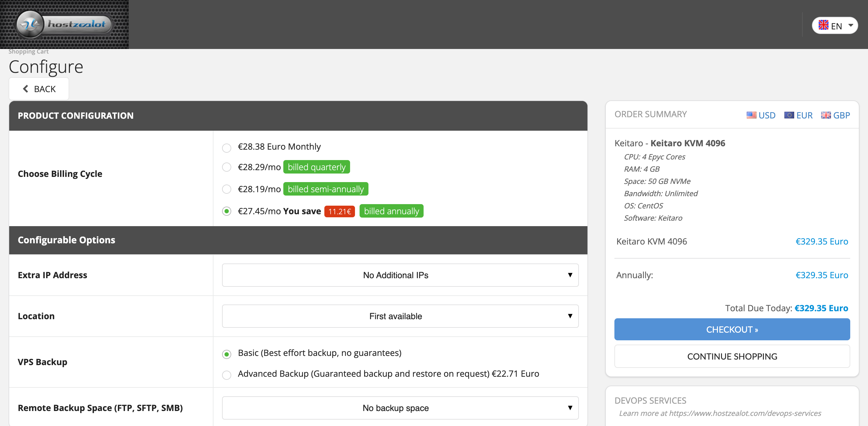Click 'CPU: 4 Epyc Cores' spec line
This screenshot has width=868, height=426.
point(655,157)
